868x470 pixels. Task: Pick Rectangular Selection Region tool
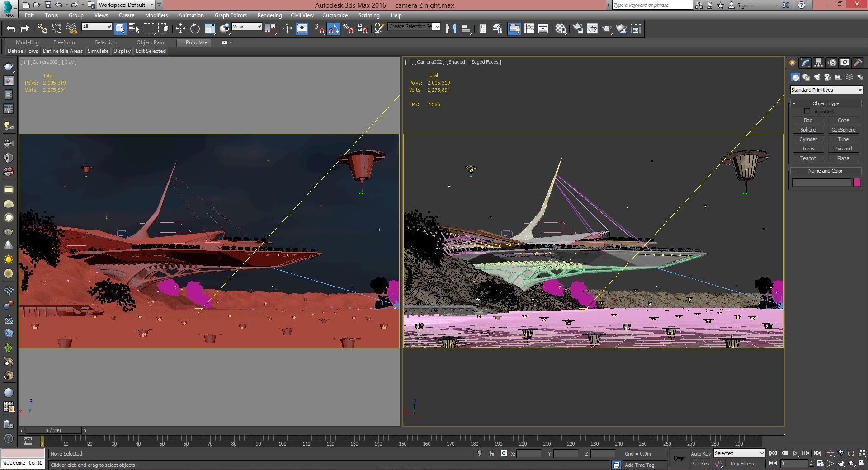149,28
